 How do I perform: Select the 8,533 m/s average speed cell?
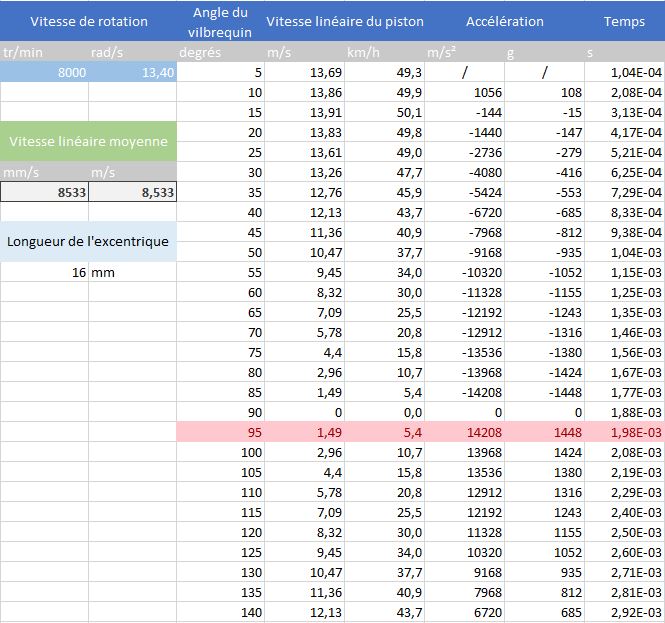(x=132, y=192)
